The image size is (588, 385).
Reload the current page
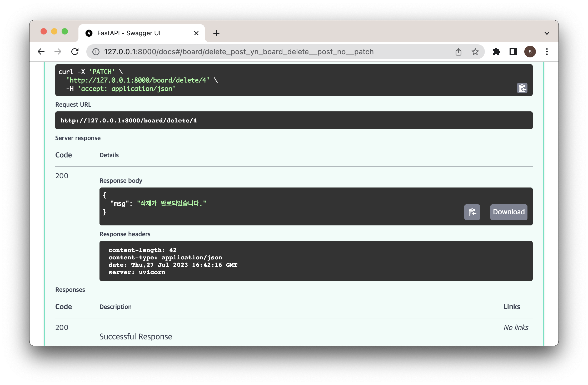(75, 52)
